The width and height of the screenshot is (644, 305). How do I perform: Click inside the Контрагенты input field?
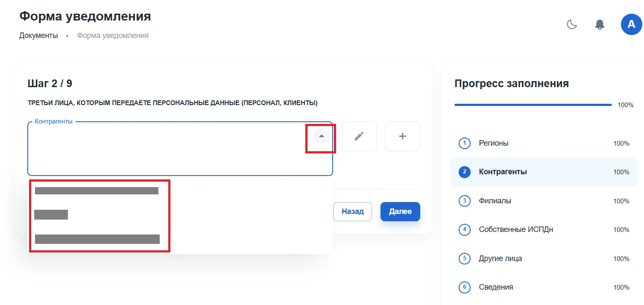[x=171, y=148]
